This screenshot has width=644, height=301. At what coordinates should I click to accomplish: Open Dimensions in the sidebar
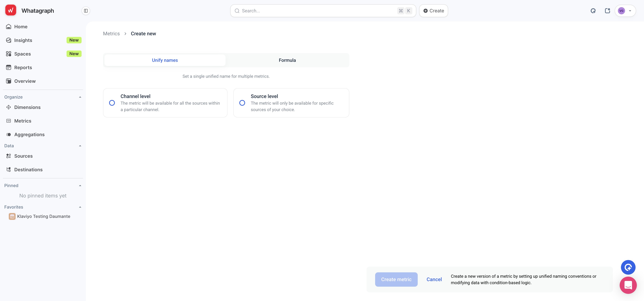click(43, 107)
